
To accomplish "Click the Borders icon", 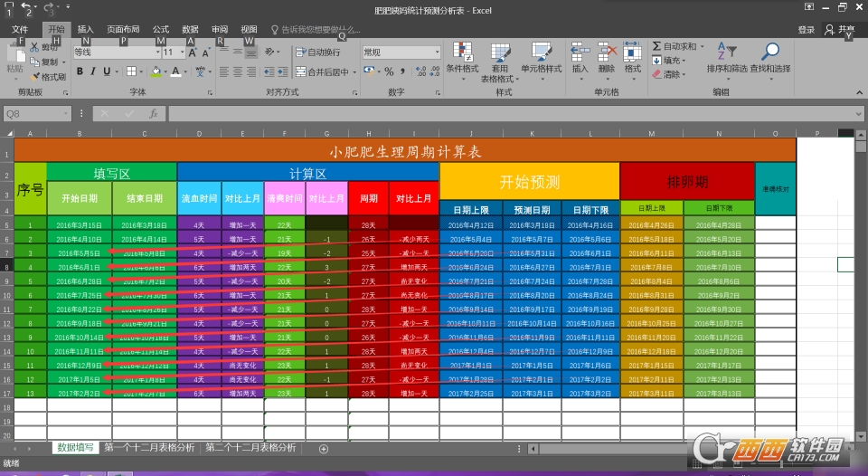I will click(131, 71).
